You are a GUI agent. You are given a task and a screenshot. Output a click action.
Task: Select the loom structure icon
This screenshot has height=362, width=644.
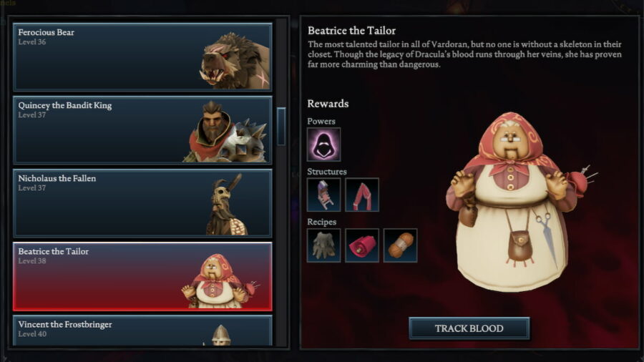coord(323,195)
